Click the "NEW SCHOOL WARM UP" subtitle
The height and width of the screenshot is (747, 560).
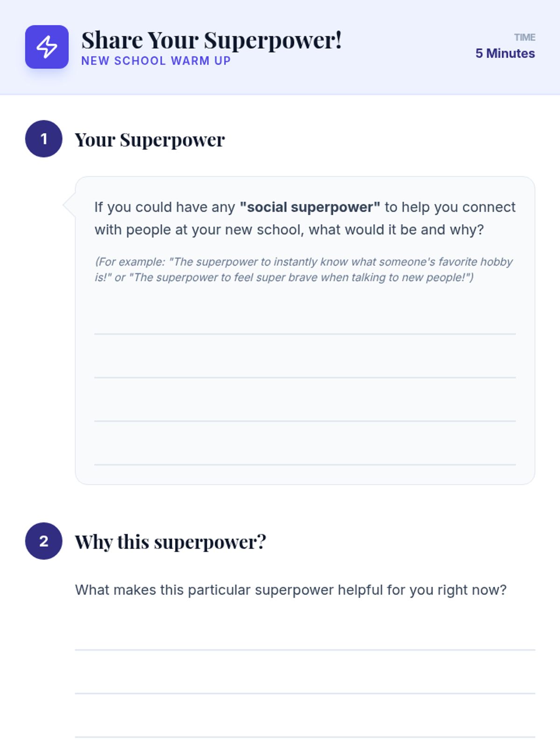pos(156,61)
